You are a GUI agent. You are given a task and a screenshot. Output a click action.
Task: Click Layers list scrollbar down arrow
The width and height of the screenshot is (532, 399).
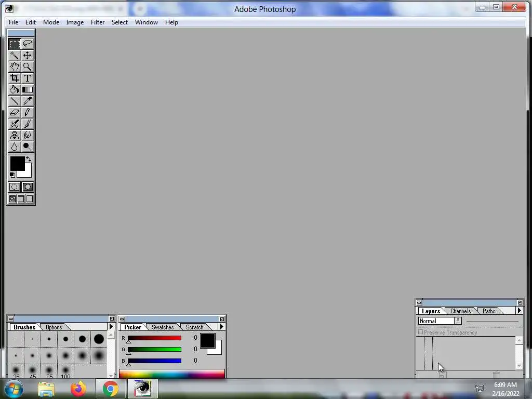click(519, 366)
